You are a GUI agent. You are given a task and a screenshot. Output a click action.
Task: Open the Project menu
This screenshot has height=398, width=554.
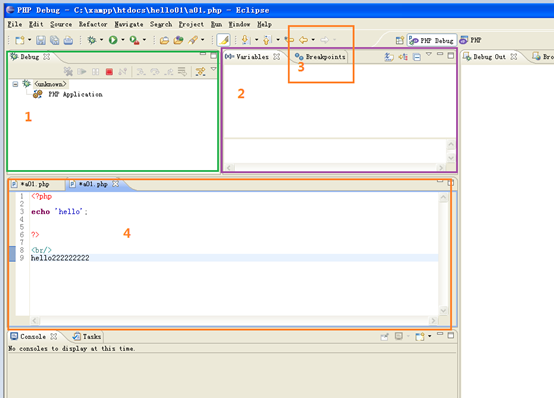[191, 24]
